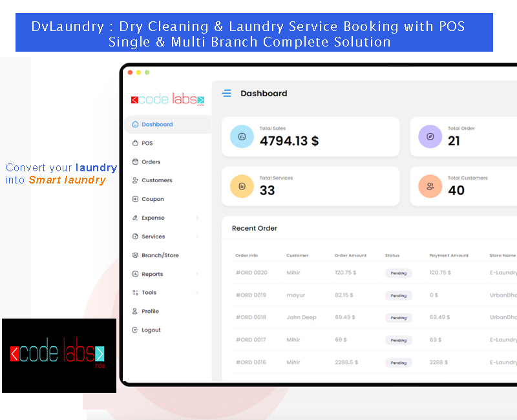Image resolution: width=517 pixels, height=420 pixels.
Task: Click the Branch/Store icon in sidebar
Action: pos(135,255)
